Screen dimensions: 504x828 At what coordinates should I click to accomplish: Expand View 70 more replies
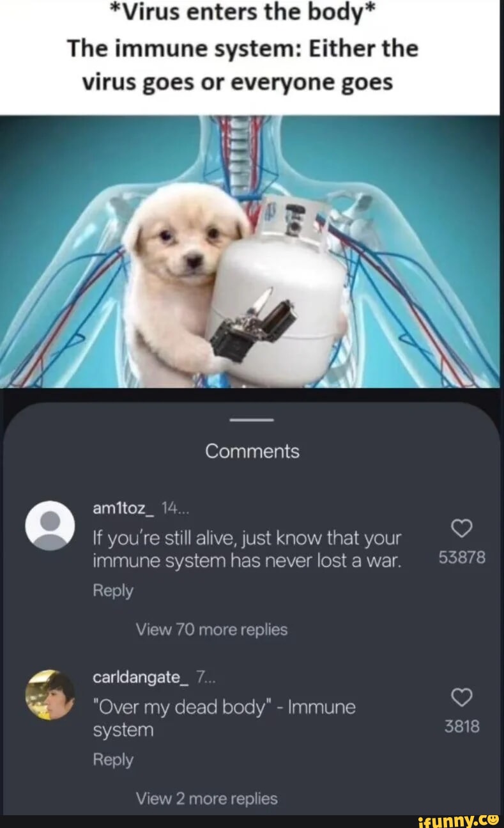tap(211, 630)
